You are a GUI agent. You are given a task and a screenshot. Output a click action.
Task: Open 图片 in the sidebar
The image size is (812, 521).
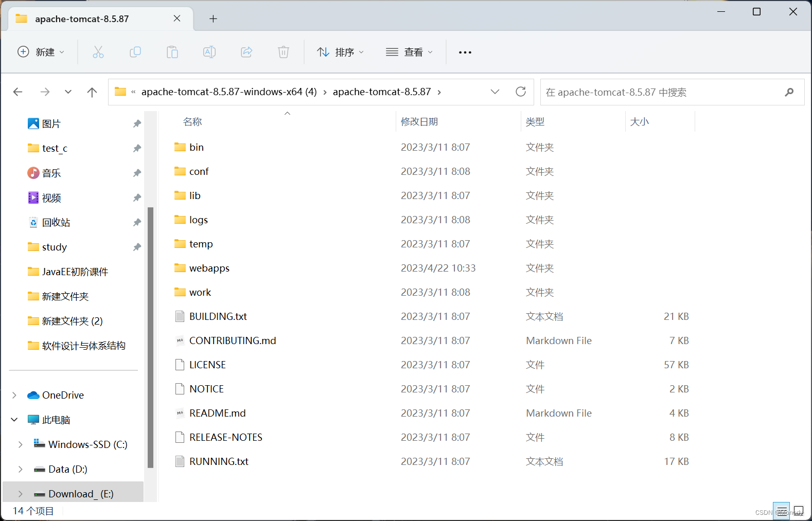point(51,123)
